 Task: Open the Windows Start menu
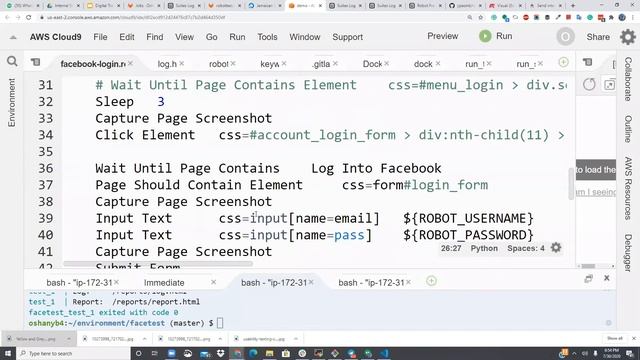coord(8,353)
